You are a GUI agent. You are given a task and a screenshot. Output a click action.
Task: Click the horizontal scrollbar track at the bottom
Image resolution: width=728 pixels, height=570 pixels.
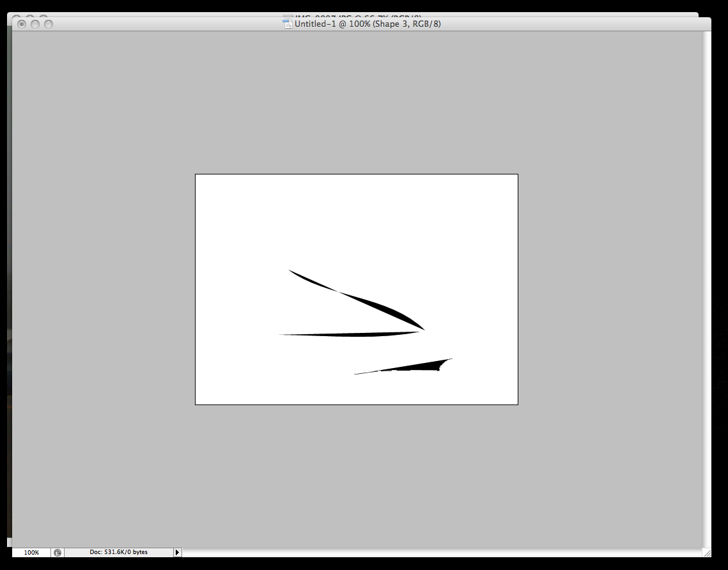[x=441, y=552]
